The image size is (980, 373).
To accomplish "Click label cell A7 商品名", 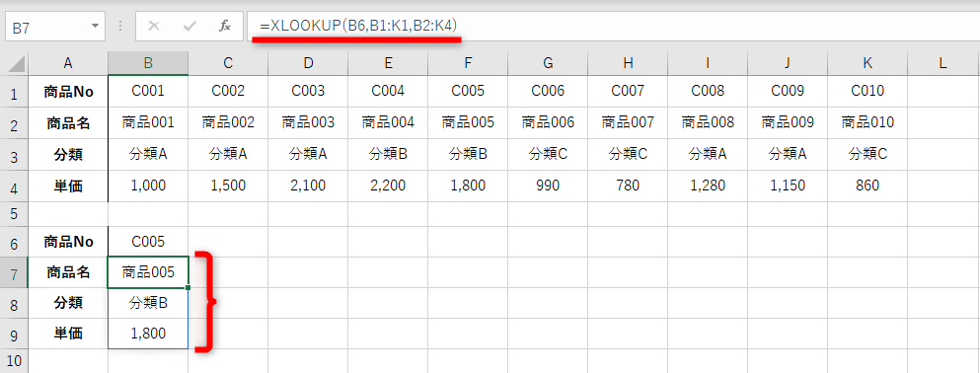I will (68, 272).
